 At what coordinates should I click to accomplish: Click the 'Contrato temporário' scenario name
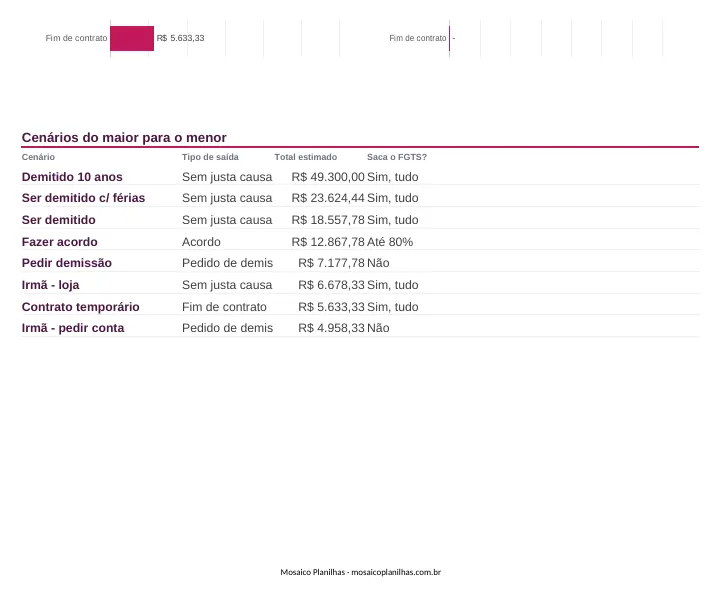81,307
